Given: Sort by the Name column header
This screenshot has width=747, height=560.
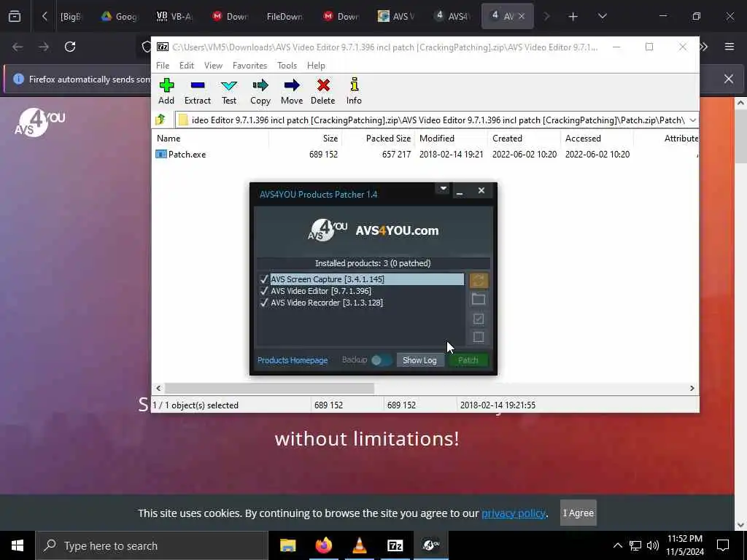Looking at the screenshot, I should pos(211,139).
